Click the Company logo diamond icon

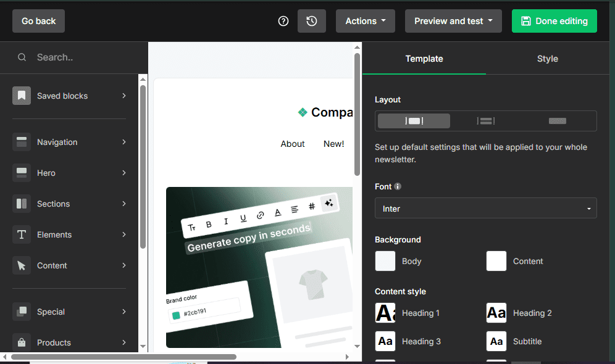tap(303, 112)
